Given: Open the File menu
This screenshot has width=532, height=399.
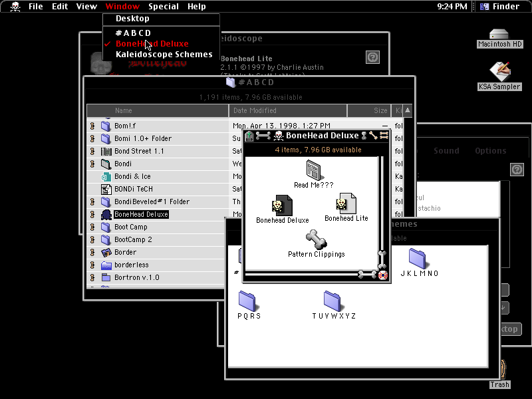Looking at the screenshot, I should [36, 7].
